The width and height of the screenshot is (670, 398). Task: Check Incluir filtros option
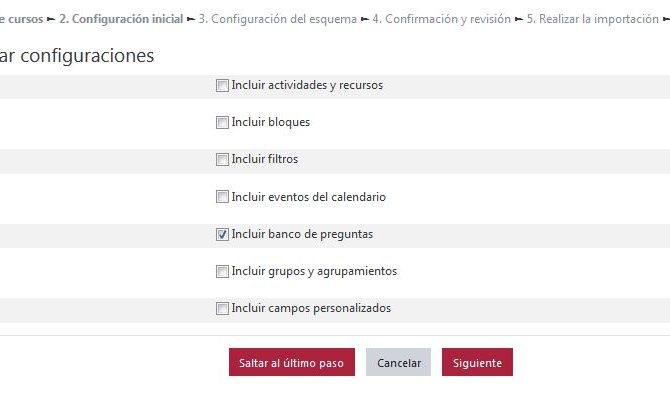coord(222,159)
